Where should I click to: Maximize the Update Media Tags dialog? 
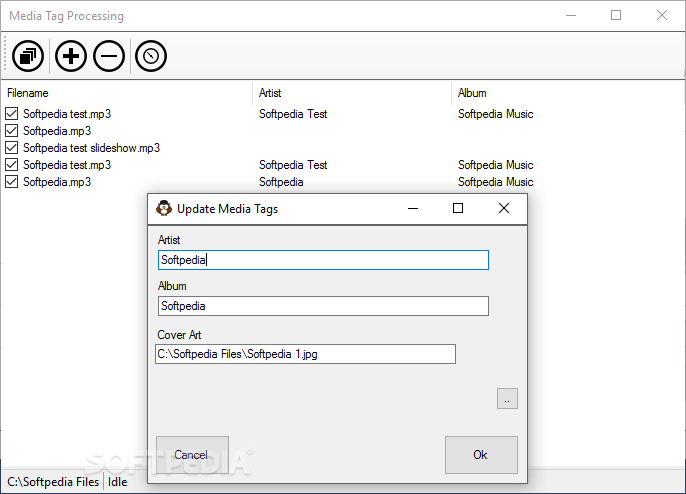point(458,208)
